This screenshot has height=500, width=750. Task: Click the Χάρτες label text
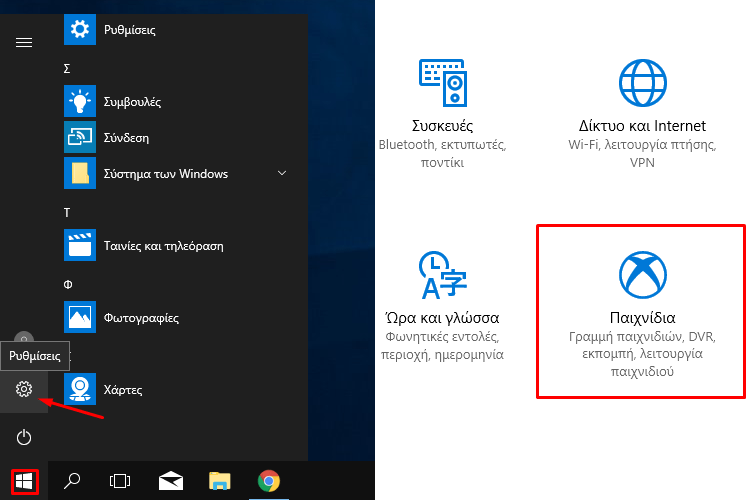[123, 390]
